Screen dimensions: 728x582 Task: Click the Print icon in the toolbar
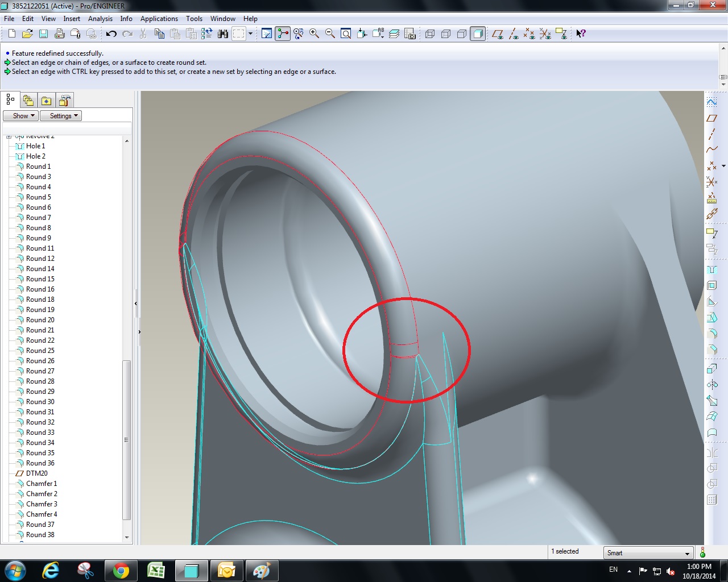click(x=59, y=34)
